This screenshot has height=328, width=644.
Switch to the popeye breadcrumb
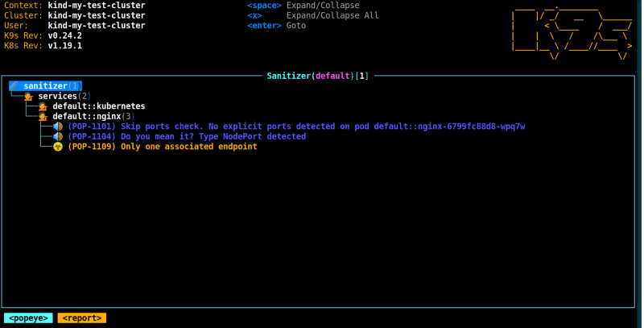click(28, 318)
